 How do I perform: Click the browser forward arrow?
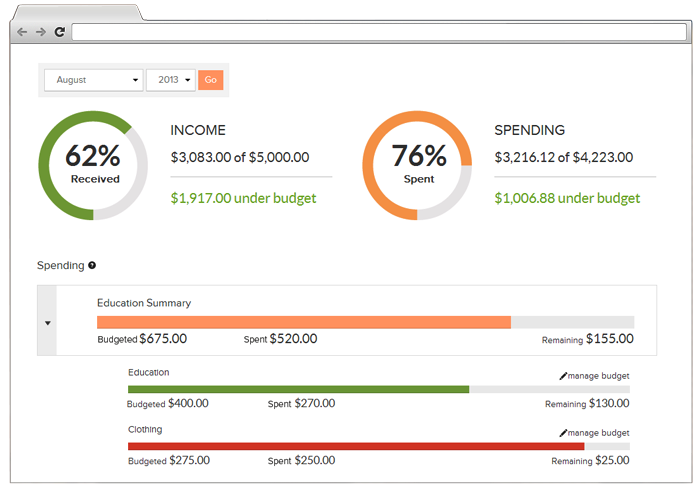point(41,32)
